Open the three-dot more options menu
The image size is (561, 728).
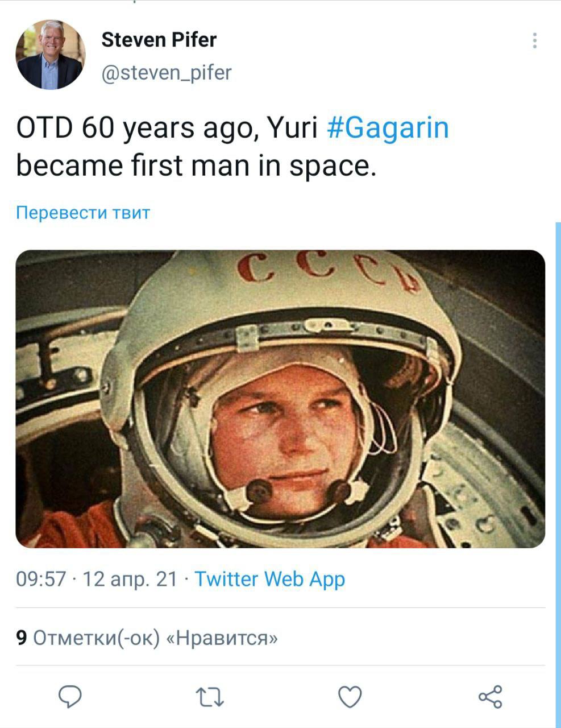534,41
